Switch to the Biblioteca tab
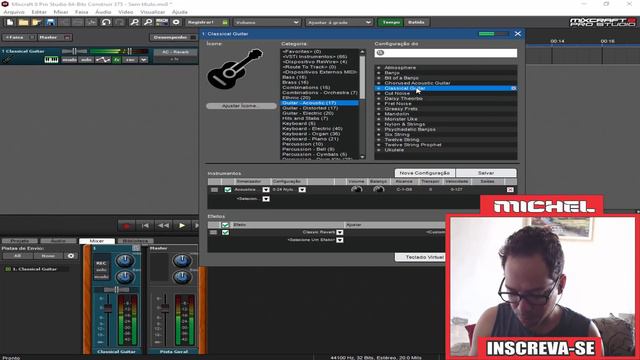The width and height of the screenshot is (640, 360). point(135,241)
